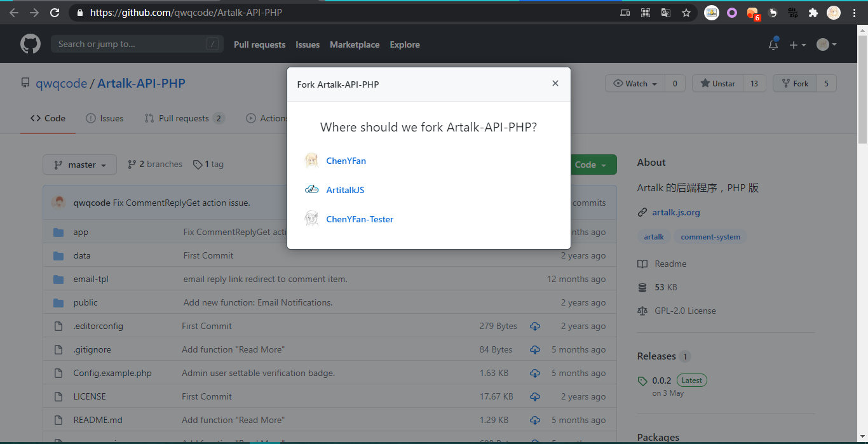Viewport: 868px width, 444px height.
Task: Open the .editorconfig file
Action: click(98, 326)
